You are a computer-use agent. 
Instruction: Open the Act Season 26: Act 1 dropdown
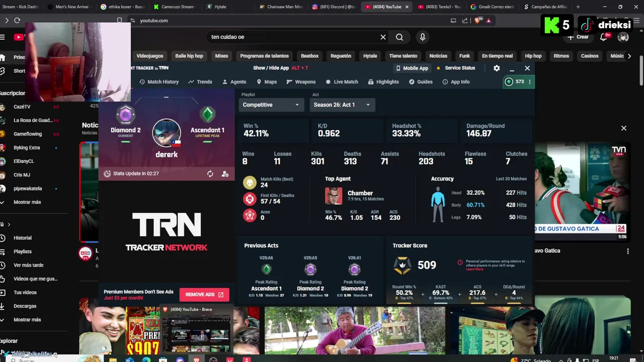pyautogui.click(x=342, y=105)
